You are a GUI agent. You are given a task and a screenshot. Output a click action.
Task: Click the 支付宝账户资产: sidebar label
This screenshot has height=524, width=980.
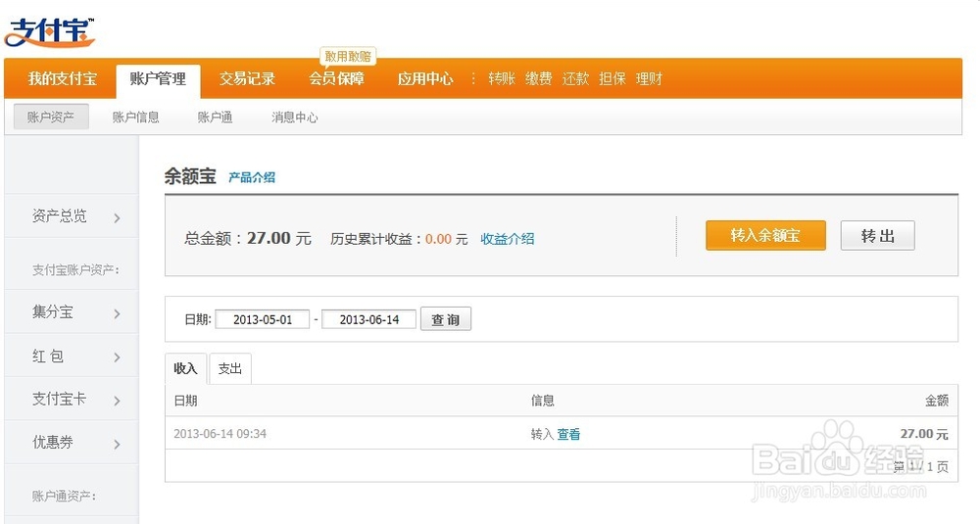point(76,269)
